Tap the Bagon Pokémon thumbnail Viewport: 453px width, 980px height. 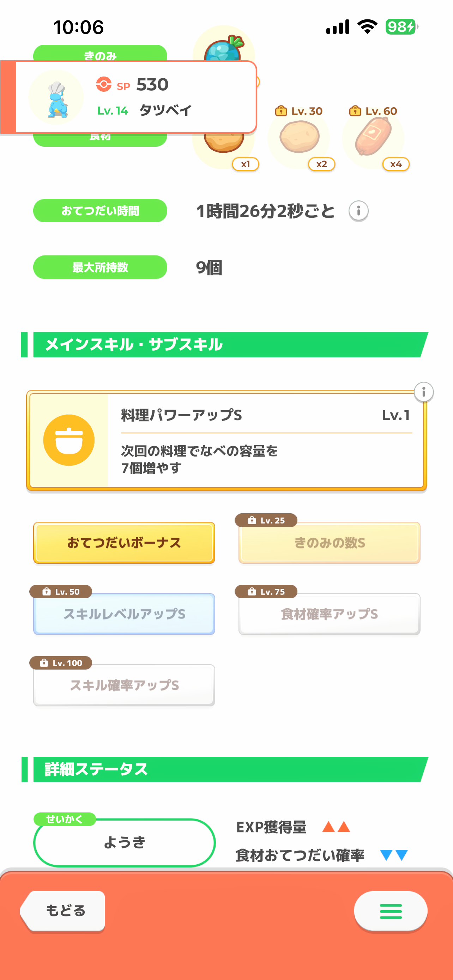pos(56,98)
